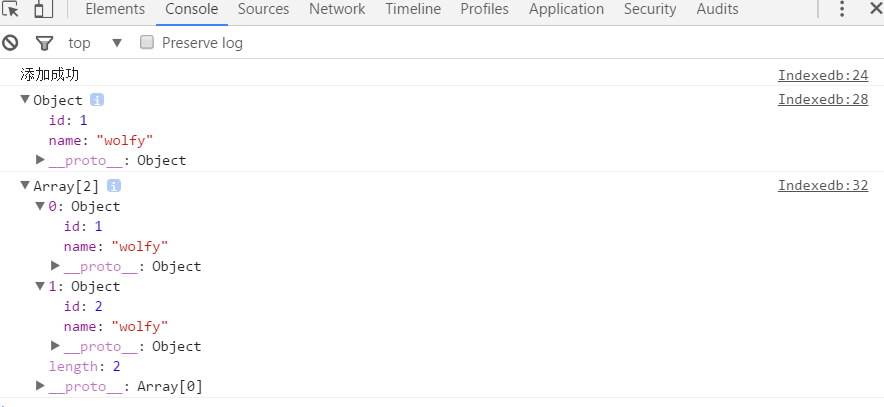Collapse the 0: Object item
This screenshot has height=407, width=884.
click(40, 205)
